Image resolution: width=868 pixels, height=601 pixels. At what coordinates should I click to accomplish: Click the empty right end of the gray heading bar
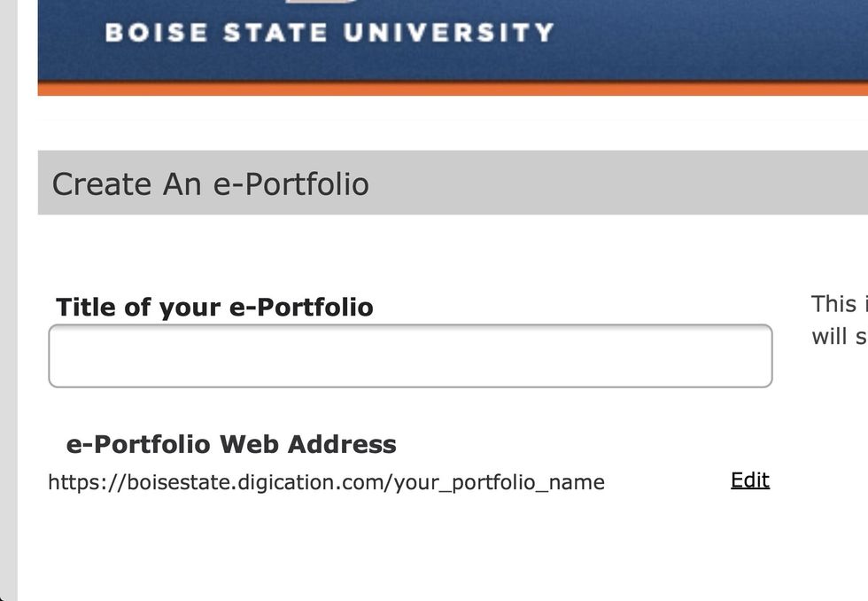coord(709,183)
